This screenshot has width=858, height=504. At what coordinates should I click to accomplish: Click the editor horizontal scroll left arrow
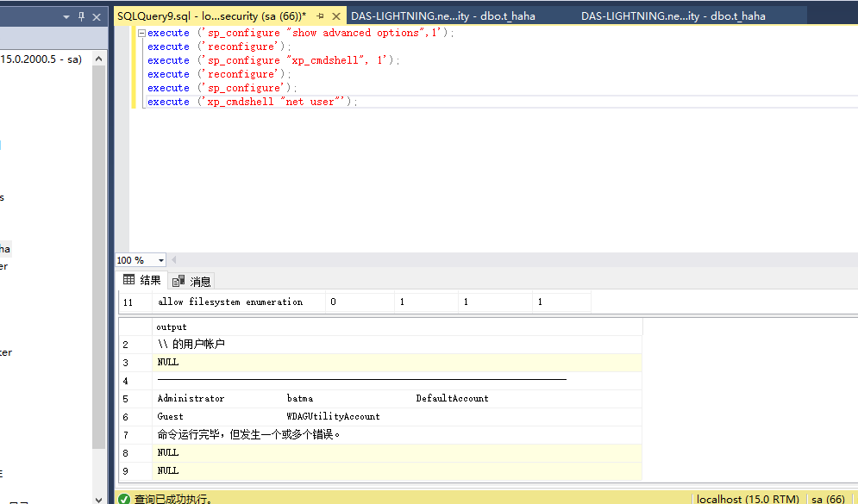pyautogui.click(x=174, y=260)
